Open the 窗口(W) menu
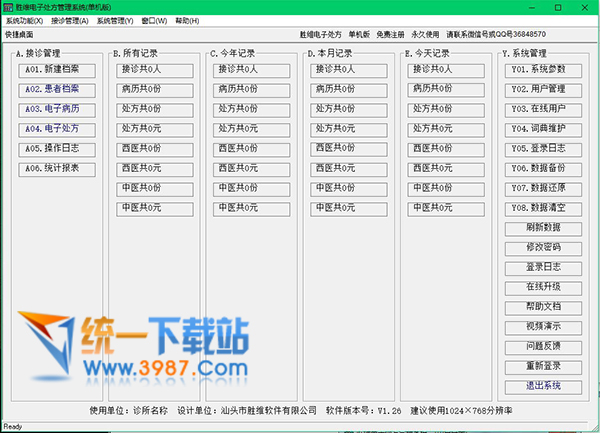600x433 pixels. pyautogui.click(x=154, y=20)
